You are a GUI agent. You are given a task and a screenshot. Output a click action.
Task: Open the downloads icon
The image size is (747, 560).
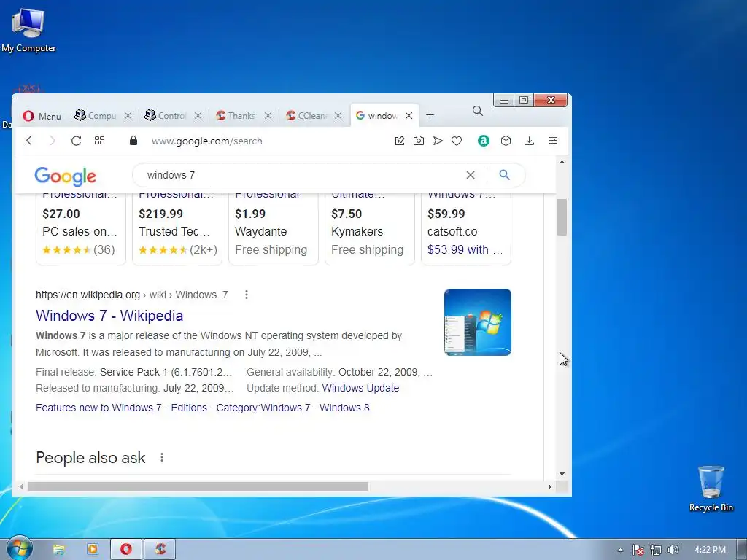pyautogui.click(x=529, y=141)
